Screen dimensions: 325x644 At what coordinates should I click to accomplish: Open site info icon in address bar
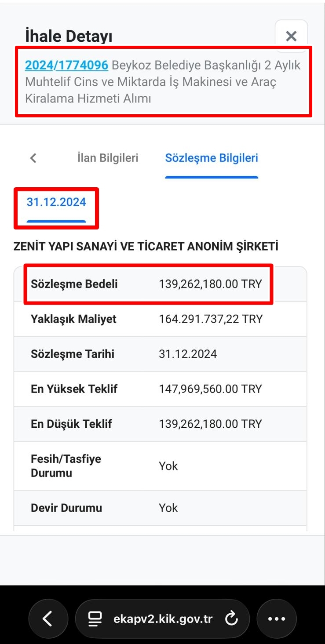coord(95,619)
